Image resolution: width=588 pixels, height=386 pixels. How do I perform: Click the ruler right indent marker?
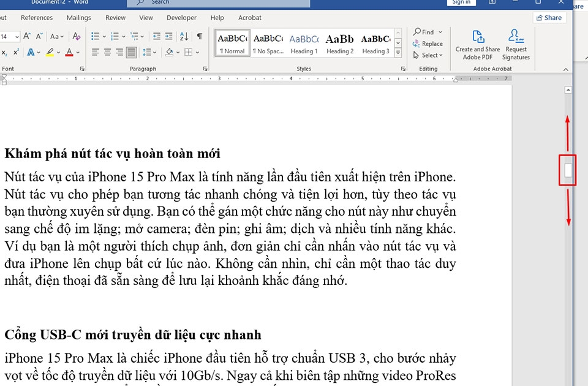[456, 80]
